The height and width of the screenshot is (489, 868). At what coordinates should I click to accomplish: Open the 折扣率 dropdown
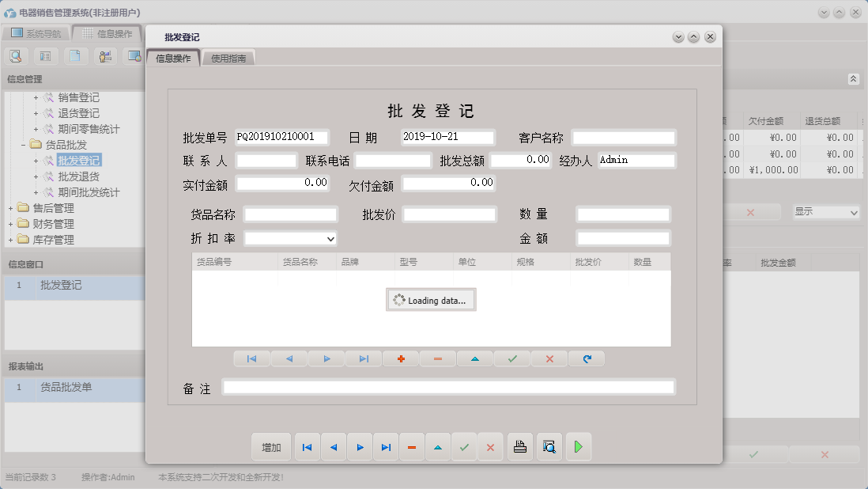click(x=330, y=238)
